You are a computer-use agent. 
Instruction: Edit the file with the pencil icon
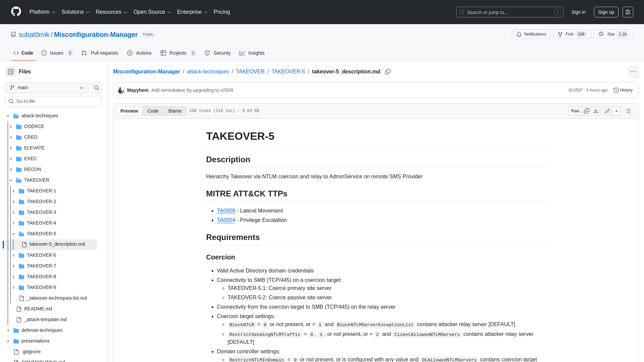607,111
